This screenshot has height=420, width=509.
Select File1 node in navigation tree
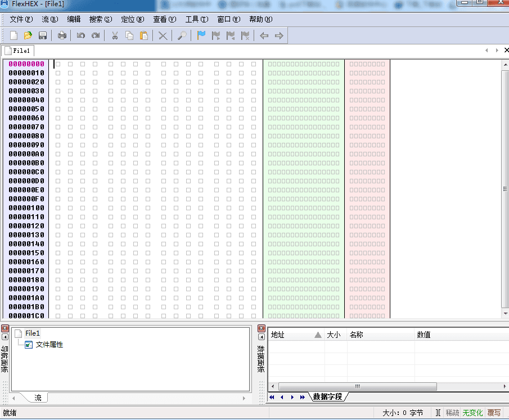(x=33, y=333)
